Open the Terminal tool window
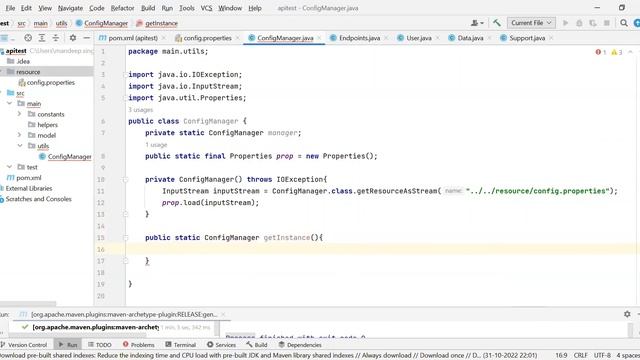Image resolution: width=640 pixels, height=360 pixels. tap(180, 345)
